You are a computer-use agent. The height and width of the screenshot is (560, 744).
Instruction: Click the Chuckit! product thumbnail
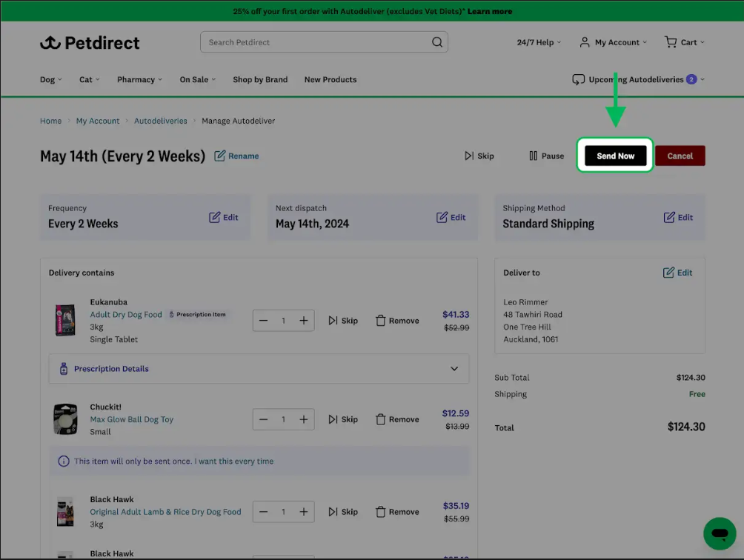pos(65,419)
